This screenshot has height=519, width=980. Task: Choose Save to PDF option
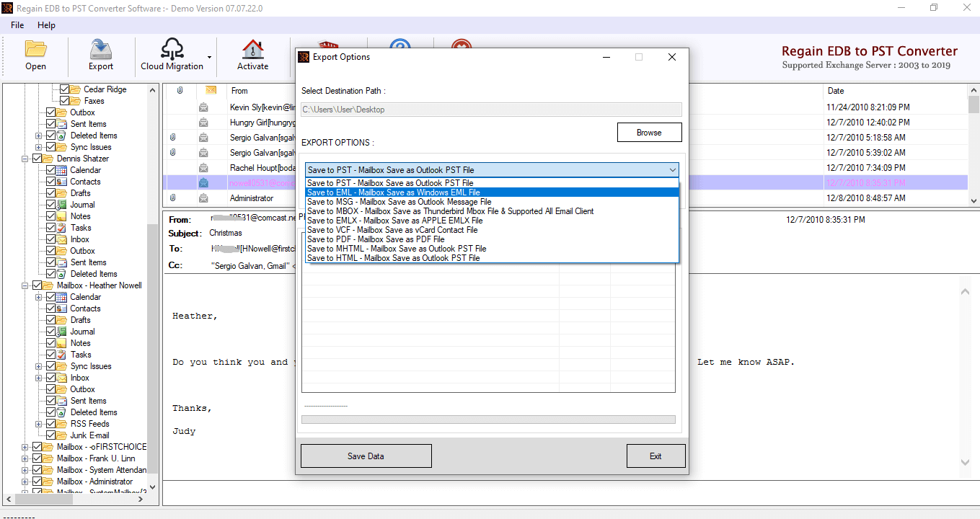tap(493, 239)
